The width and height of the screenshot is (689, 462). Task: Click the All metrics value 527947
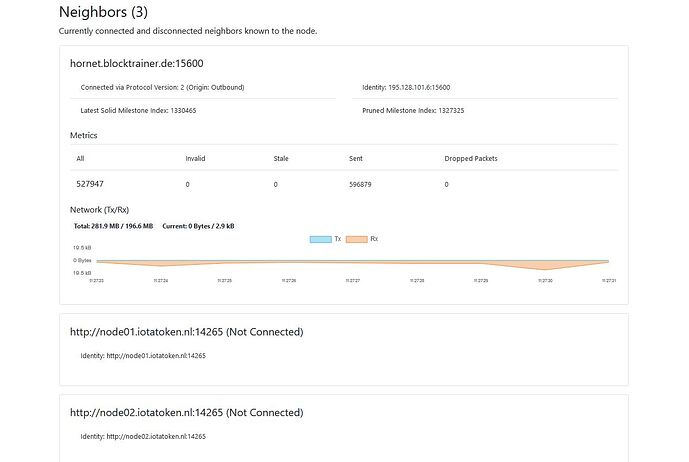click(90, 184)
